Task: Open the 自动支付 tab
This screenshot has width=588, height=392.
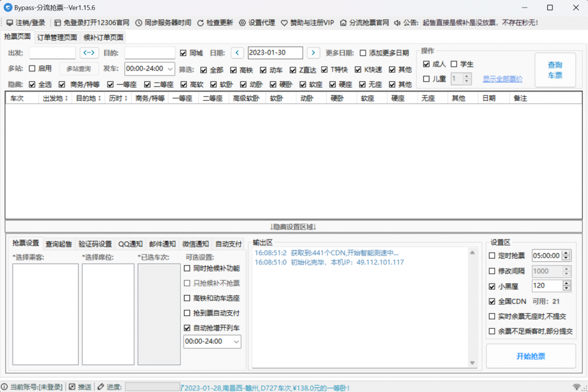Action: tap(229, 244)
